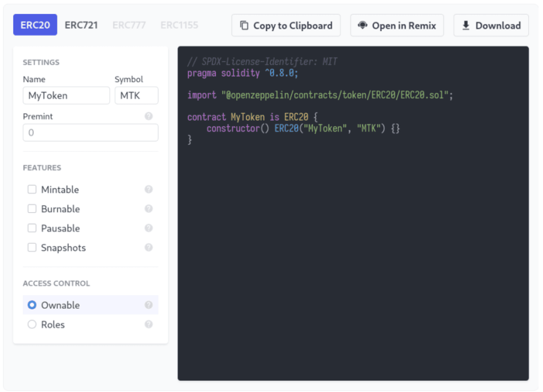Click the Open in Remix button
543x392 pixels.
(396, 25)
